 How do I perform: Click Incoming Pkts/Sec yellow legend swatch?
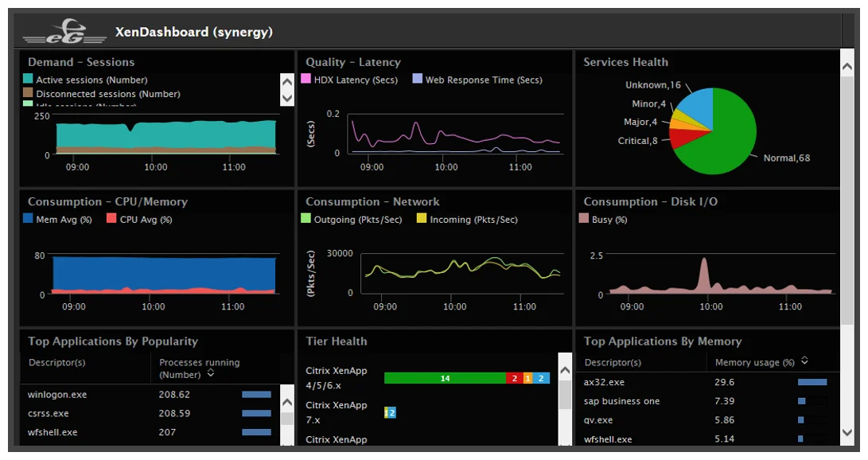point(422,219)
